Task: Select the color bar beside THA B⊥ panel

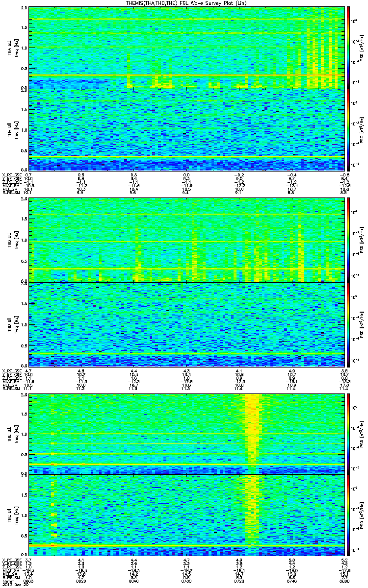Action: pyautogui.click(x=348, y=48)
